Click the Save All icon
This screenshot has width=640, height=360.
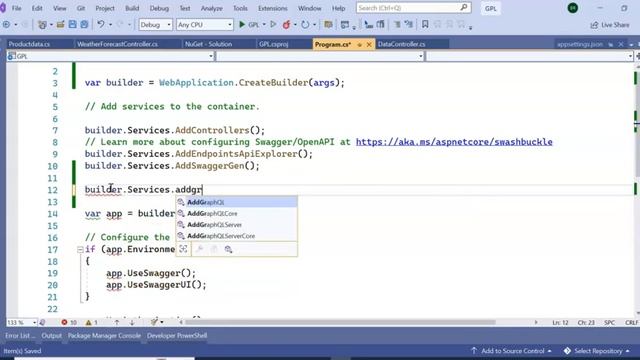[84, 24]
